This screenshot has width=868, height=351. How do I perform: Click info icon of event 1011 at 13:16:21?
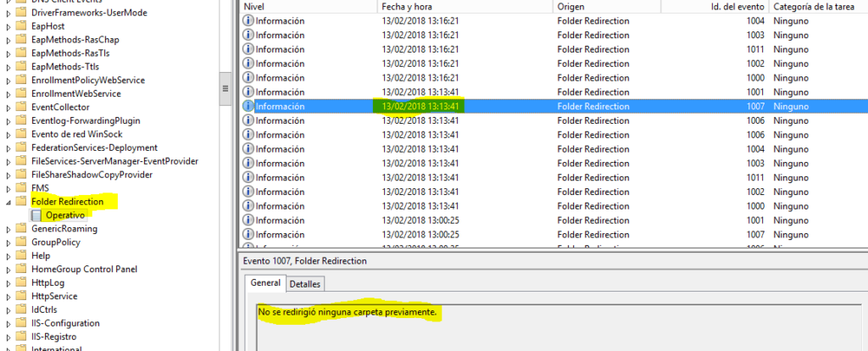(x=248, y=49)
